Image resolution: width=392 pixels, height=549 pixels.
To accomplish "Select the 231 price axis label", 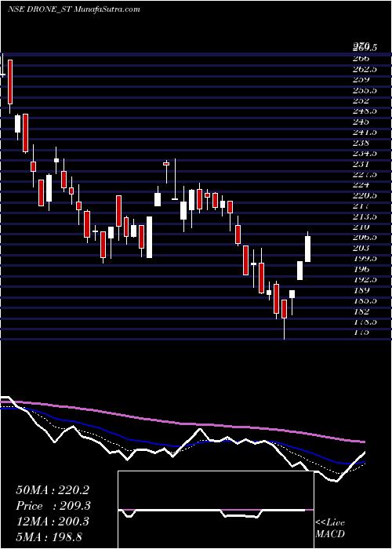I will pyautogui.click(x=361, y=164).
